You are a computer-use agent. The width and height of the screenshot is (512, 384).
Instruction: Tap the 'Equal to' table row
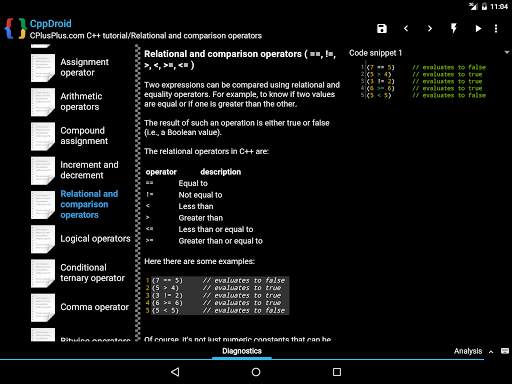click(176, 183)
